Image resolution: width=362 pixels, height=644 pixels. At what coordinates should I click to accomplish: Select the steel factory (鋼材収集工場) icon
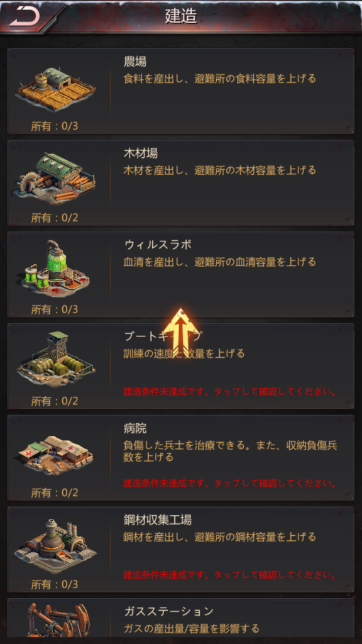pyautogui.click(x=56, y=544)
